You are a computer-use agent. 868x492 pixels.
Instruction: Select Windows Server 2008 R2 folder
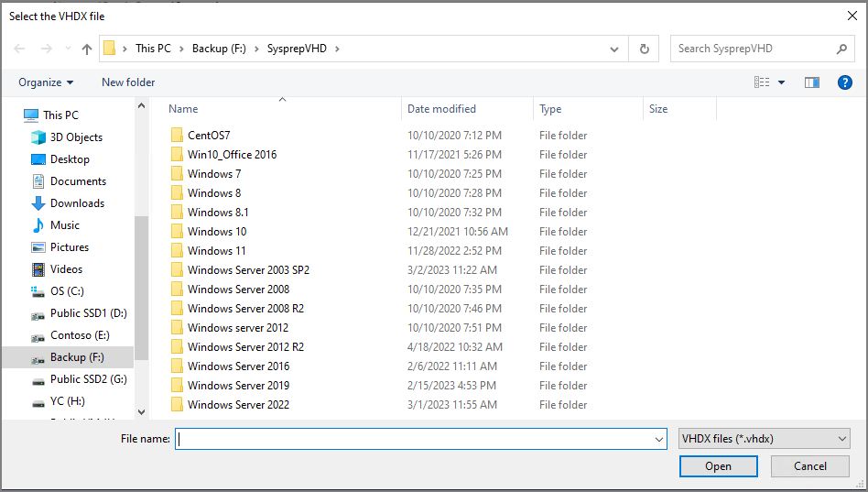[x=245, y=309]
